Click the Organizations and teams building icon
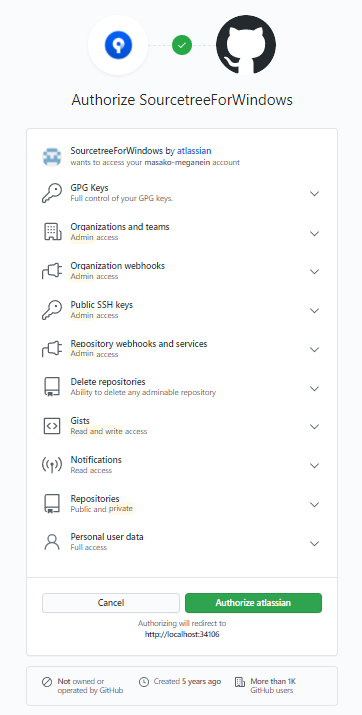This screenshot has height=715, width=362. 52,232
